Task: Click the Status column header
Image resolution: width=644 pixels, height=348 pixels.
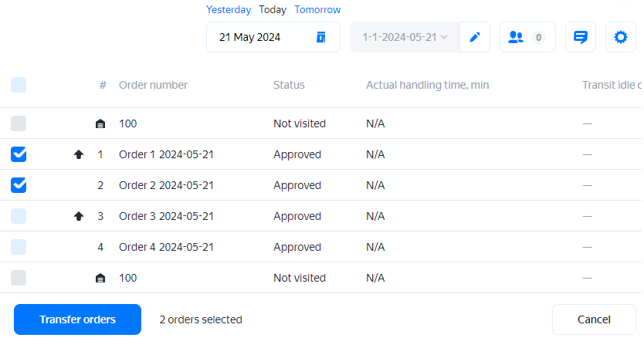Action: point(289,85)
